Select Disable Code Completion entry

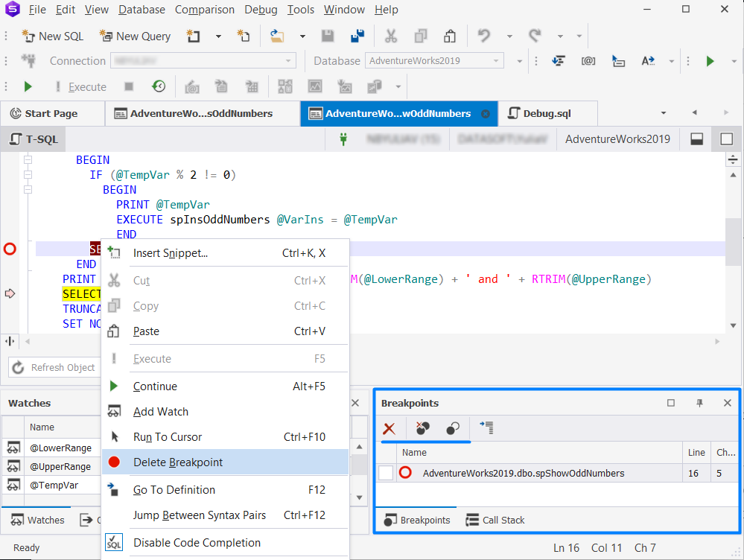coord(226,542)
